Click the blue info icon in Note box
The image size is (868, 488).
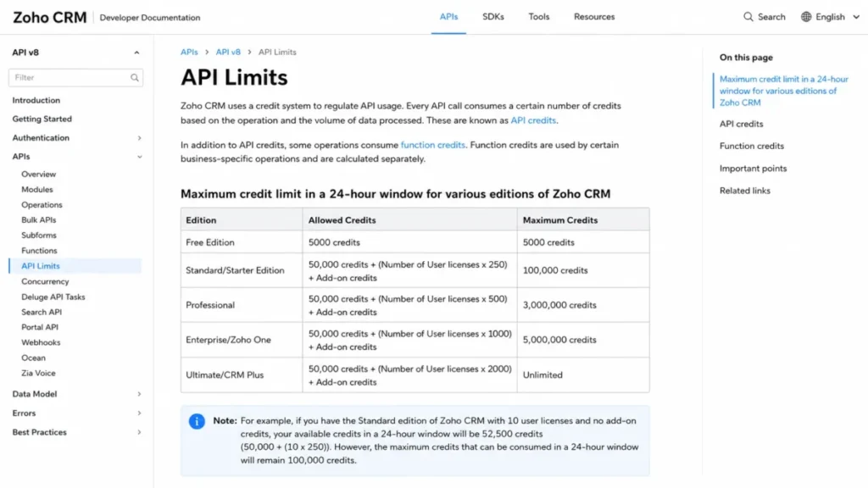pos(197,421)
